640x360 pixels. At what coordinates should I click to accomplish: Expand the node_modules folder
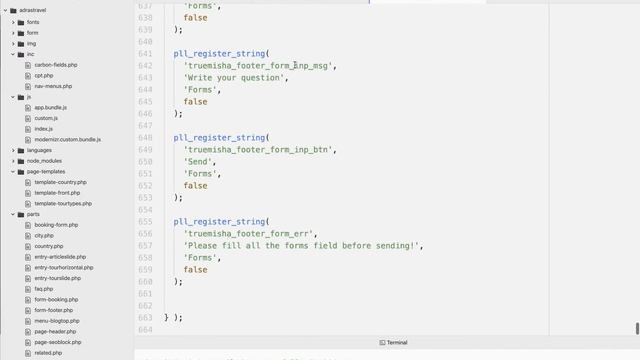point(13,161)
